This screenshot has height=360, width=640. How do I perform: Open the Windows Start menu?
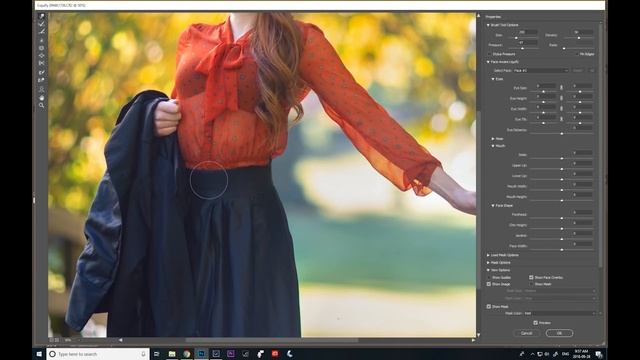click(x=39, y=354)
